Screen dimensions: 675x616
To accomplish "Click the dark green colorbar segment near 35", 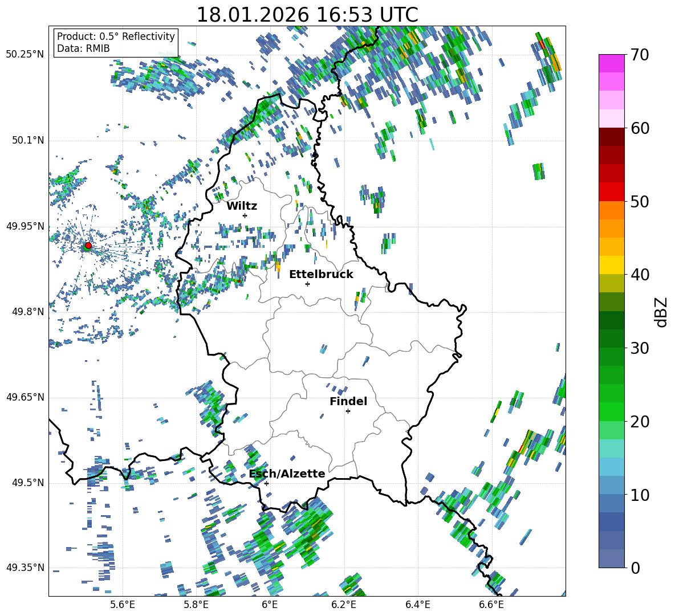I will pos(611,320).
